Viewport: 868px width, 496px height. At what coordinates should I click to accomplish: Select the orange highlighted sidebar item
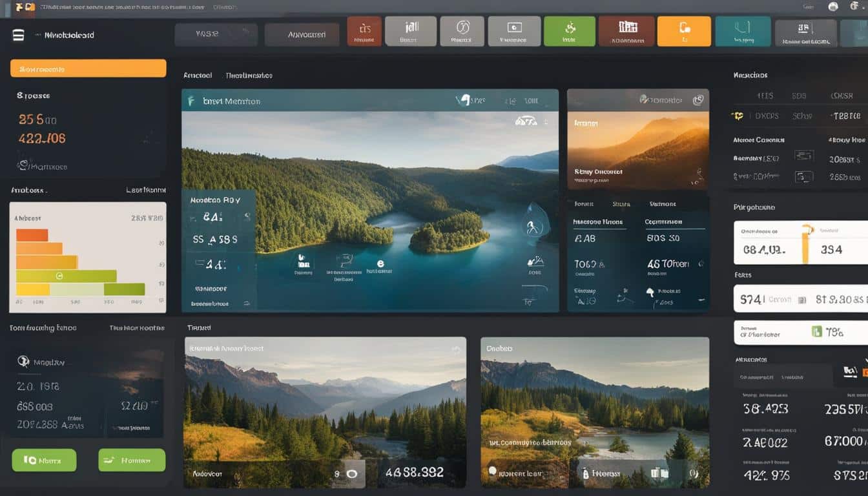(88, 68)
